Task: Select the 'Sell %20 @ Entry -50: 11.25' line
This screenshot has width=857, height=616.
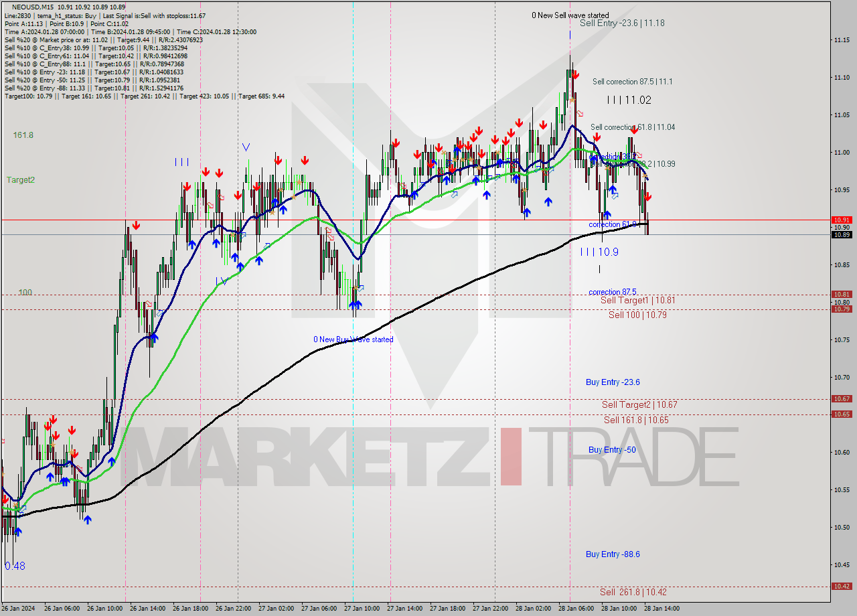Action: coord(92,80)
